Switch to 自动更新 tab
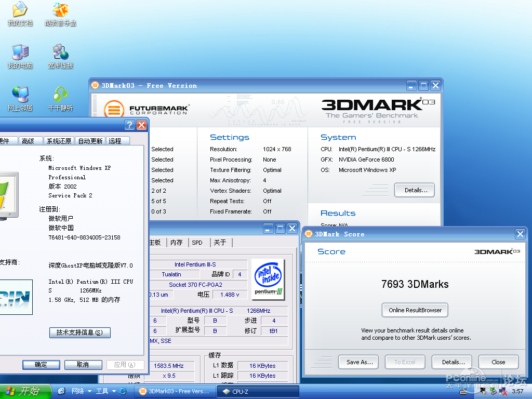The width and height of the screenshot is (532, 399). point(90,141)
